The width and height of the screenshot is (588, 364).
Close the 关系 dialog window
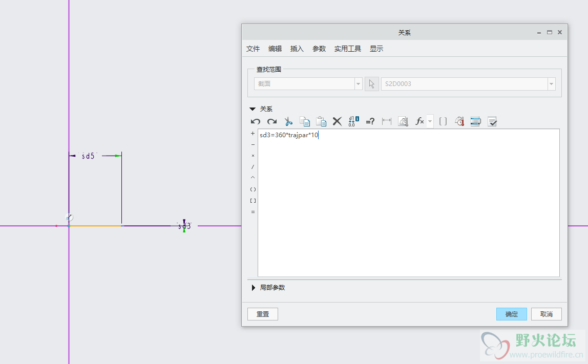560,32
